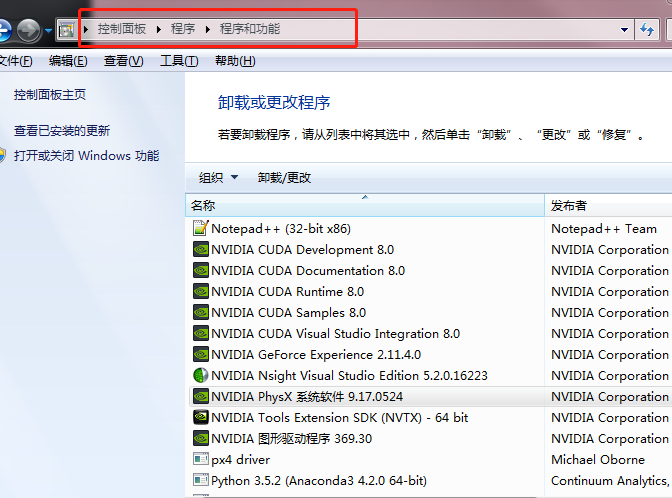
Task: Select NVIDIA CUDA Development 8.0 row
Action: 430,249
